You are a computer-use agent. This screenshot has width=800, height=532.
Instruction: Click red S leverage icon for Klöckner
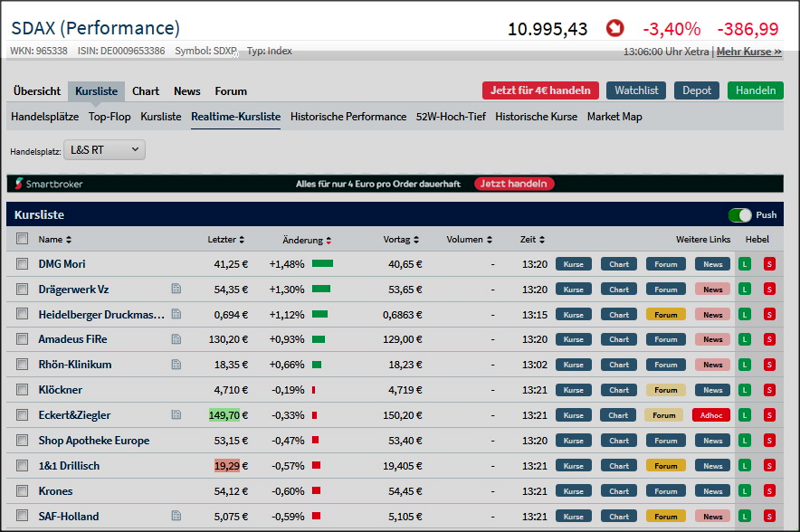(x=769, y=390)
